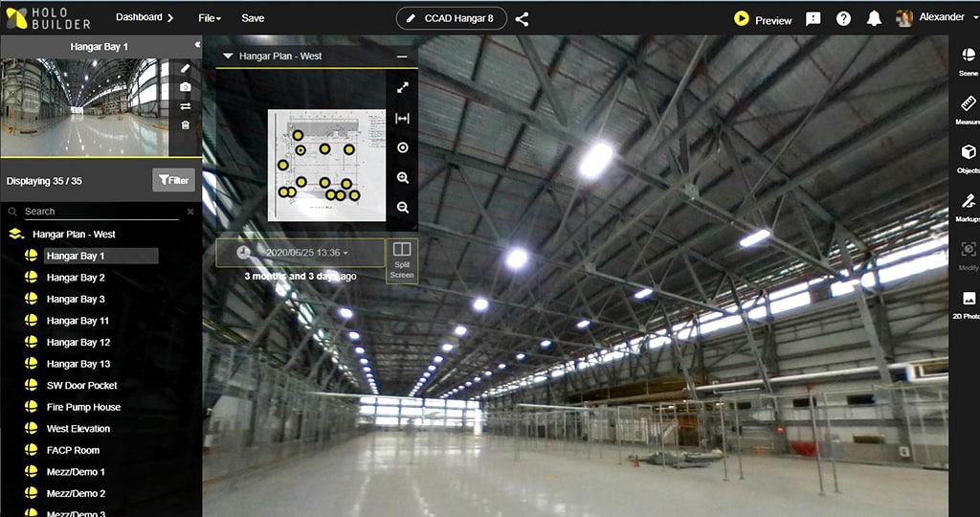The height and width of the screenshot is (517, 980).
Task: Click the share icon beside CCAD Hangar 8
Action: click(522, 19)
